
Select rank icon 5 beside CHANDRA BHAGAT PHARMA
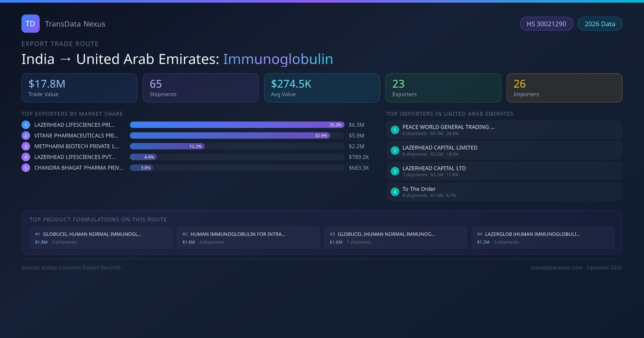[x=25, y=168]
